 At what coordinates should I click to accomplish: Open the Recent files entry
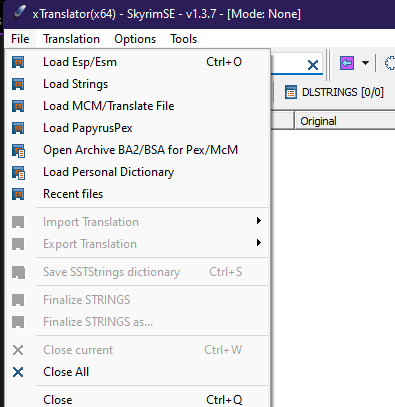(137, 194)
